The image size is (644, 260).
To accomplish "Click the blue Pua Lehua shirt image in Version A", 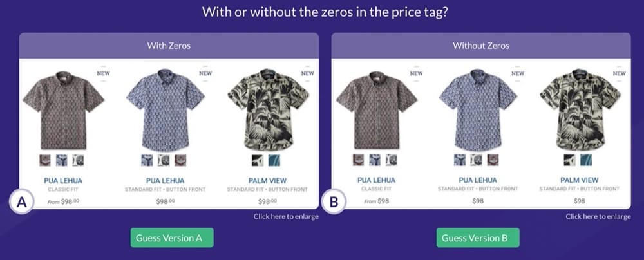I will 165,110.
